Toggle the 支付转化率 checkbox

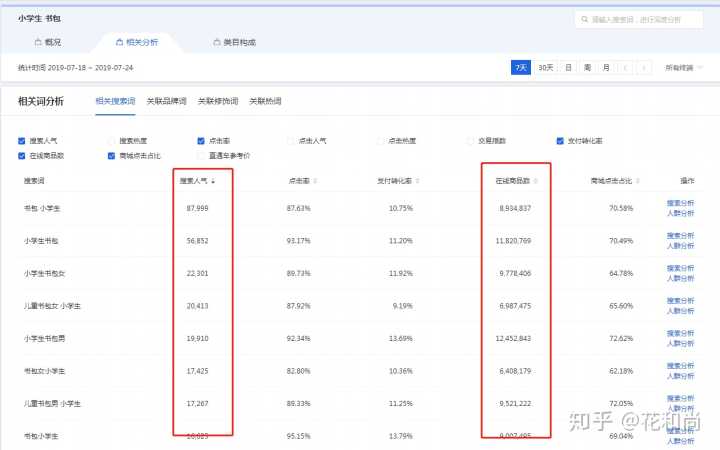click(x=560, y=141)
